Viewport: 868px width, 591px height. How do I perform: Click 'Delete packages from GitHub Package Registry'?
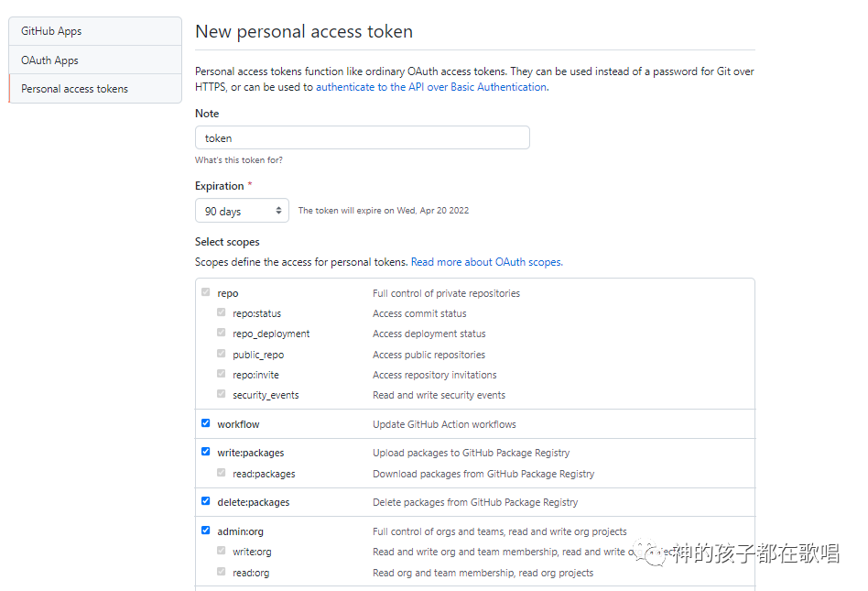[475, 502]
